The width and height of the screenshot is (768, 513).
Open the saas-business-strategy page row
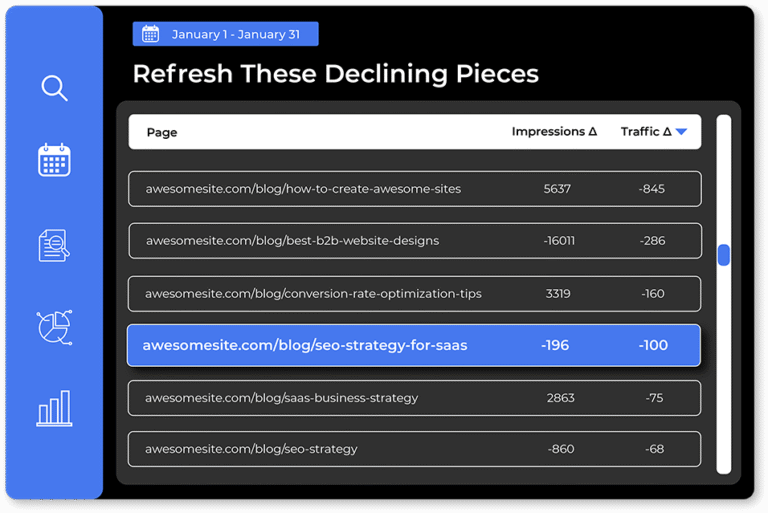click(x=281, y=398)
